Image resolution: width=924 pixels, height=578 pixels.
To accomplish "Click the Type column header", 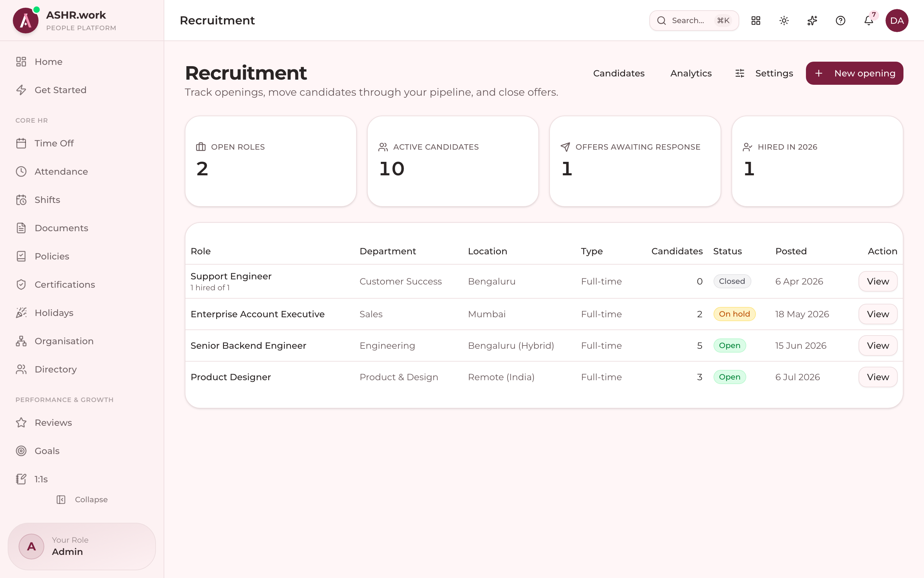I will pyautogui.click(x=592, y=251).
